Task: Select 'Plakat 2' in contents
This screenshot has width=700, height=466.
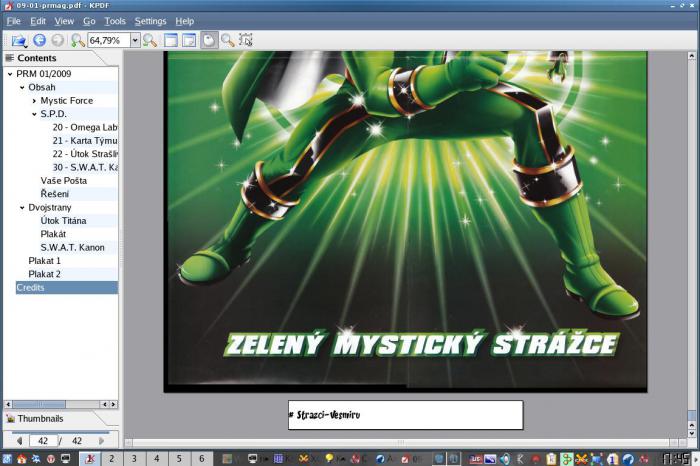Action: (44, 274)
